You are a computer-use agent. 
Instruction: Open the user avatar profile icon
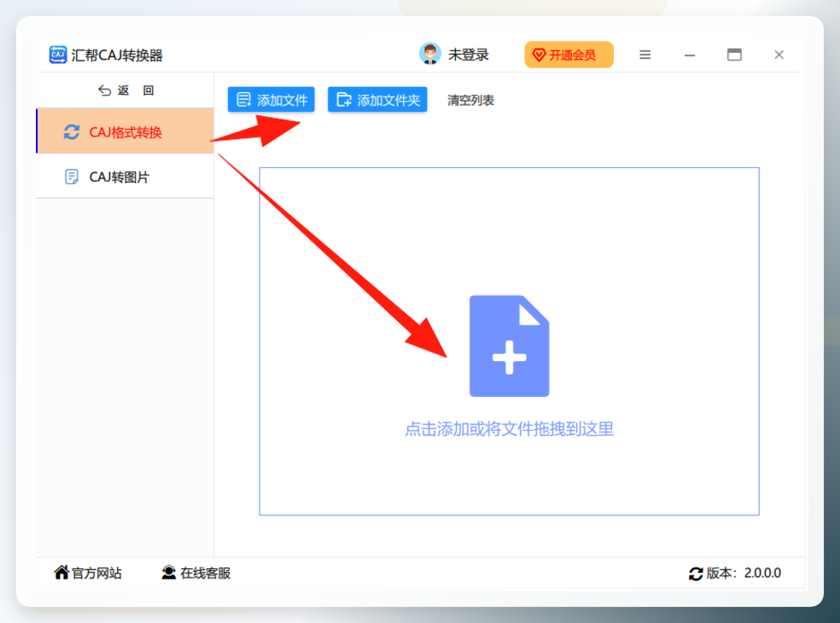point(429,54)
